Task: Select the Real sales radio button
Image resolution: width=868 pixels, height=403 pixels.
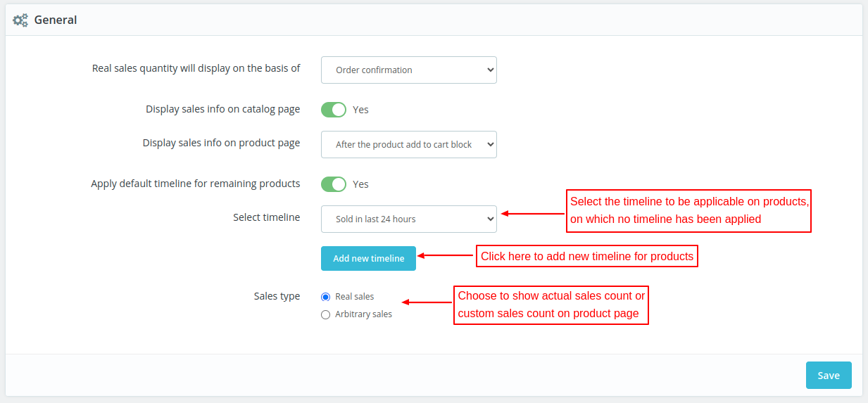Action: coord(325,297)
